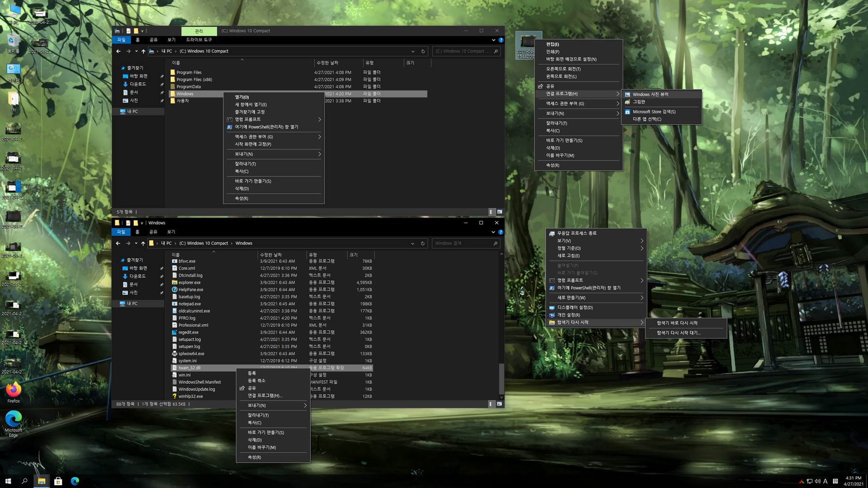868x488 pixels.
Task: Choose Microsoft Store search option
Action: click(x=661, y=112)
